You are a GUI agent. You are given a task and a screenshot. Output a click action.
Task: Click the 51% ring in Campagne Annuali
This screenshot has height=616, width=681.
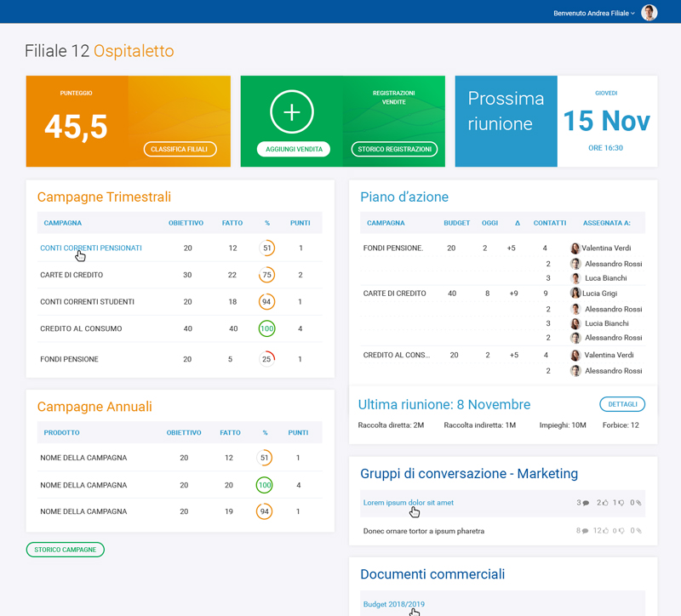(x=264, y=458)
